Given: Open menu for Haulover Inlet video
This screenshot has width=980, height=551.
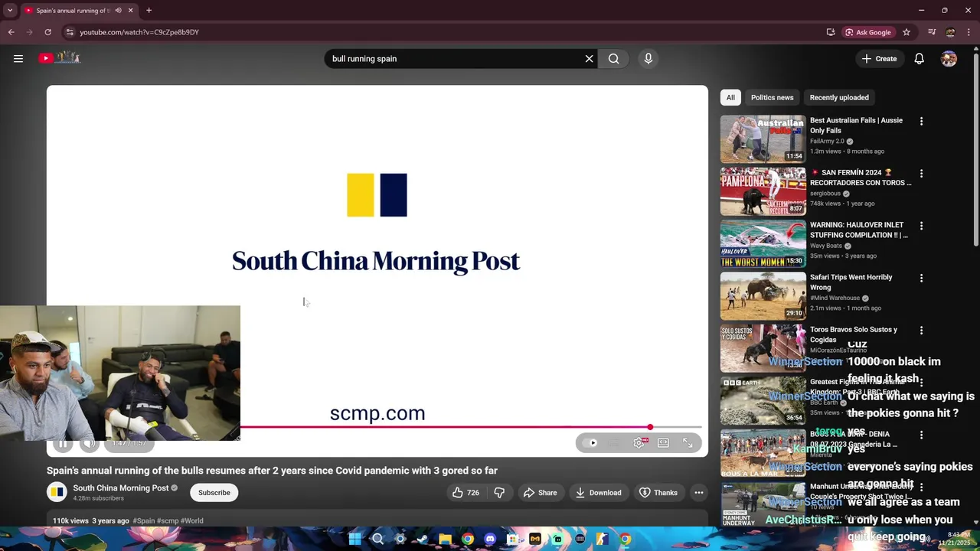Looking at the screenshot, I should tap(921, 226).
